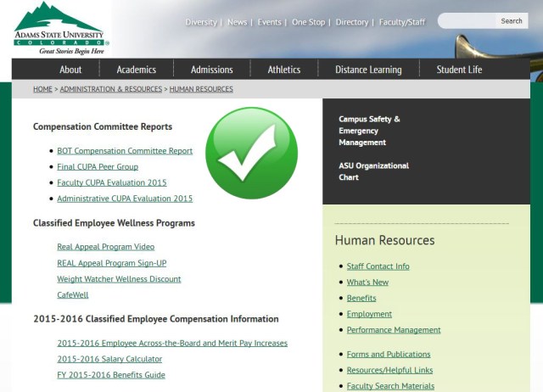
Task: Click the Adams State University logo
Action: click(58, 28)
